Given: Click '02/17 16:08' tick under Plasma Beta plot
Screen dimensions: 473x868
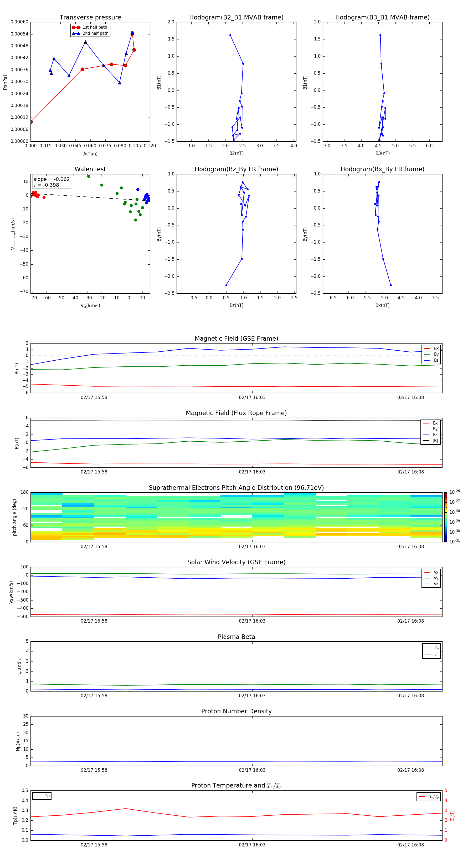Looking at the screenshot, I should (410, 696).
